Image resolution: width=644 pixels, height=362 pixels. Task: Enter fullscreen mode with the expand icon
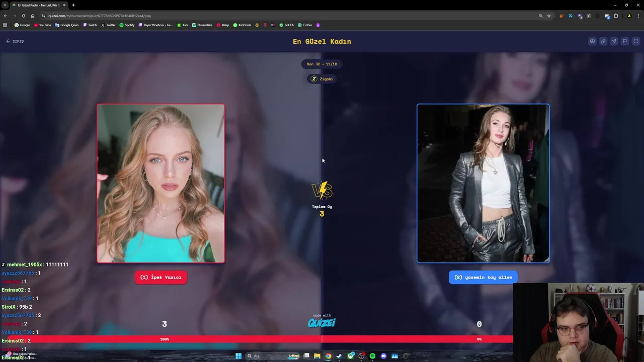[x=636, y=41]
